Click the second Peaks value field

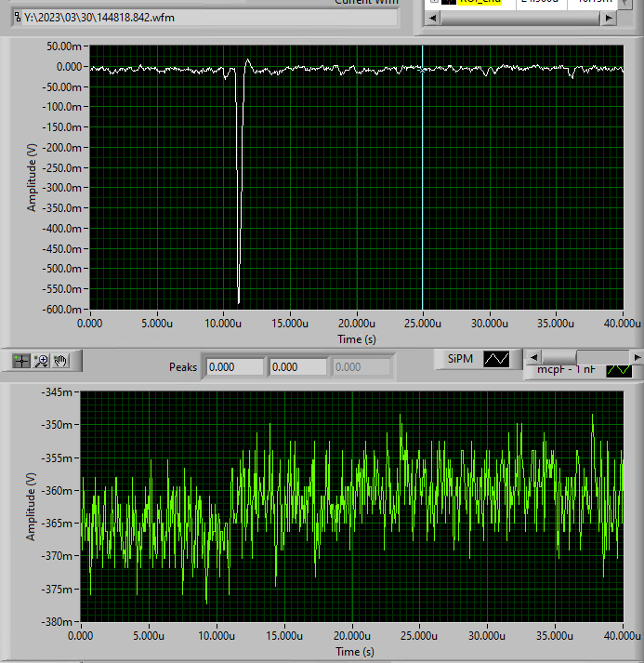pos(296,367)
